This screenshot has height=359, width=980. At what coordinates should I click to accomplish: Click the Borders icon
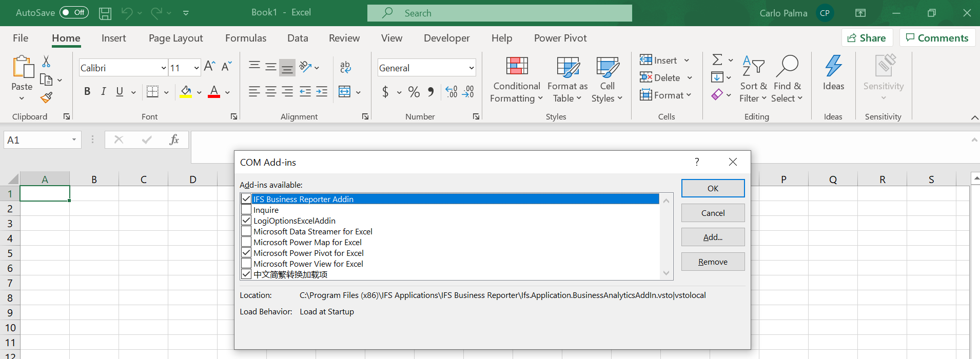tap(152, 91)
